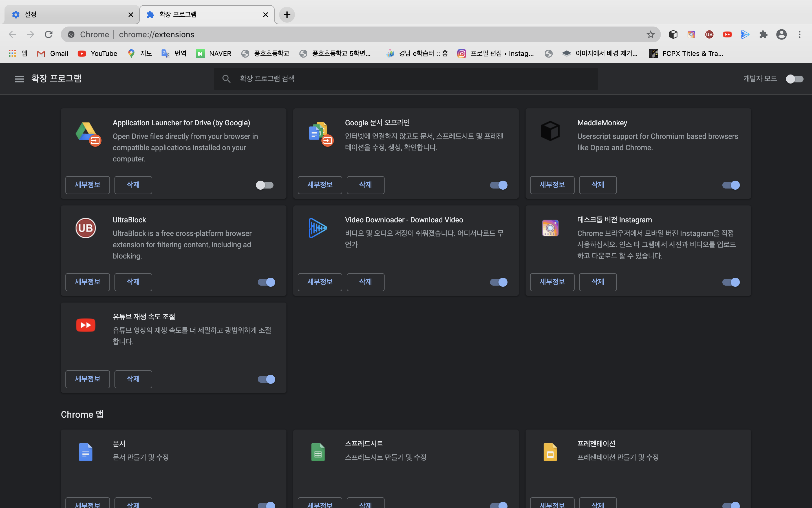812x508 pixels.
Task: Open the Extensions puzzle piece menu
Action: pos(763,34)
